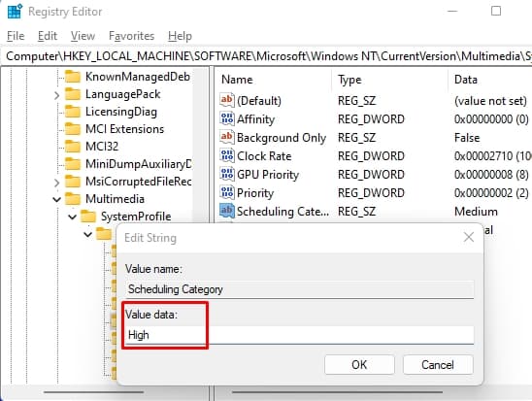Collapse the Multimedia tree node
This screenshot has height=401, width=532.
(56, 199)
